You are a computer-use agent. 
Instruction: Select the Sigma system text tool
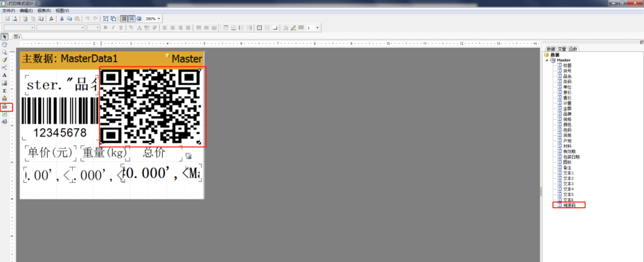click(x=5, y=91)
